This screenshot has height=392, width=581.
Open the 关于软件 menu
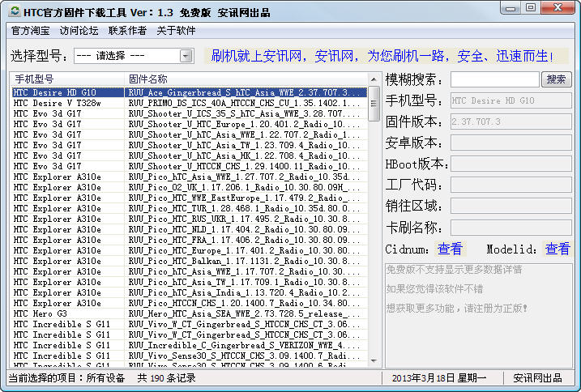pos(176,31)
